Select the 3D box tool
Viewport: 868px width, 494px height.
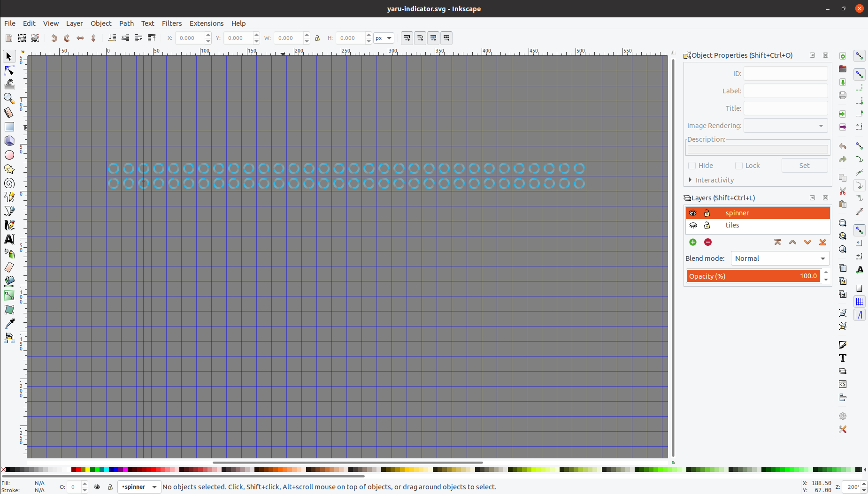click(9, 141)
